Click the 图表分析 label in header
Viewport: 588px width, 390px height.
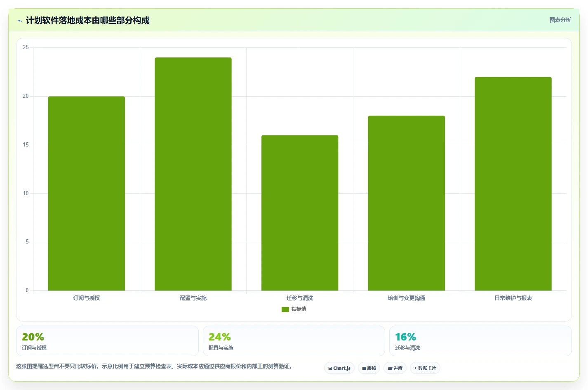pyautogui.click(x=560, y=20)
